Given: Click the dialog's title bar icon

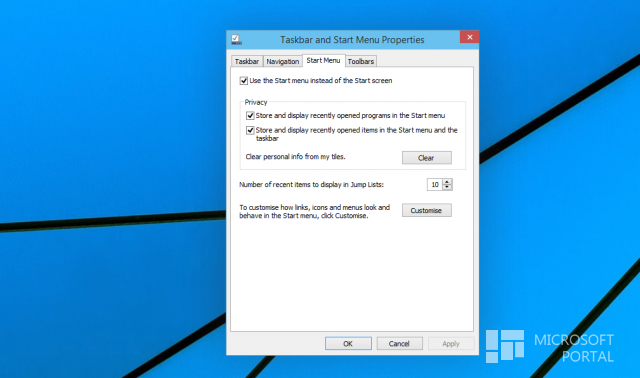Looking at the screenshot, I should click(x=236, y=40).
